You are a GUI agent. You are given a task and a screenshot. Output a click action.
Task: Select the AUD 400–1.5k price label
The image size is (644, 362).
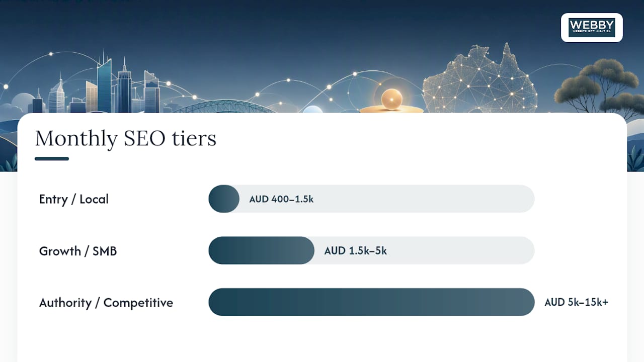click(x=281, y=199)
